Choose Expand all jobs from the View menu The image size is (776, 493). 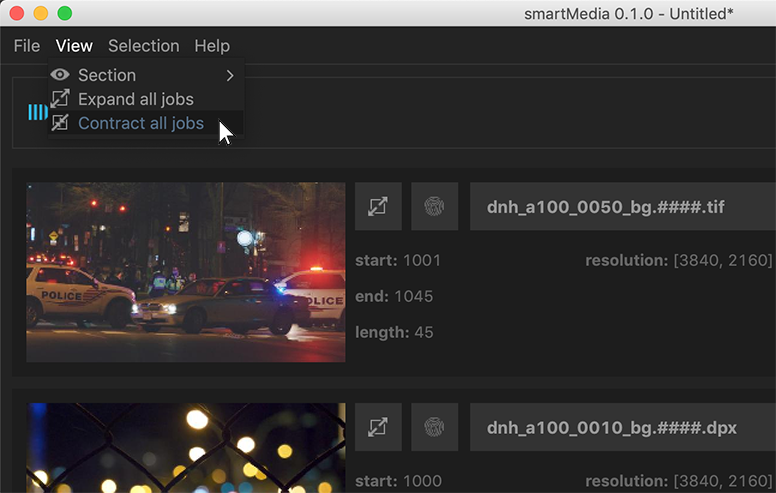[x=136, y=99]
